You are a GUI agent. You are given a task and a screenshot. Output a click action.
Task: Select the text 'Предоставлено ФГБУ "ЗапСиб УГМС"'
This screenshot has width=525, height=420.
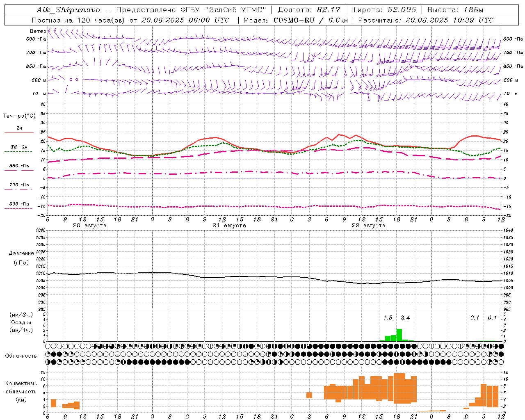(x=192, y=10)
